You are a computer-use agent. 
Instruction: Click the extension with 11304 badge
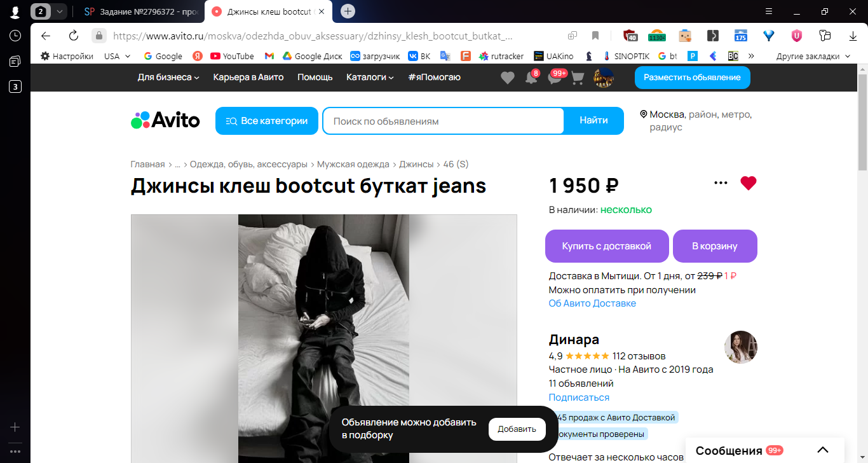pos(657,36)
